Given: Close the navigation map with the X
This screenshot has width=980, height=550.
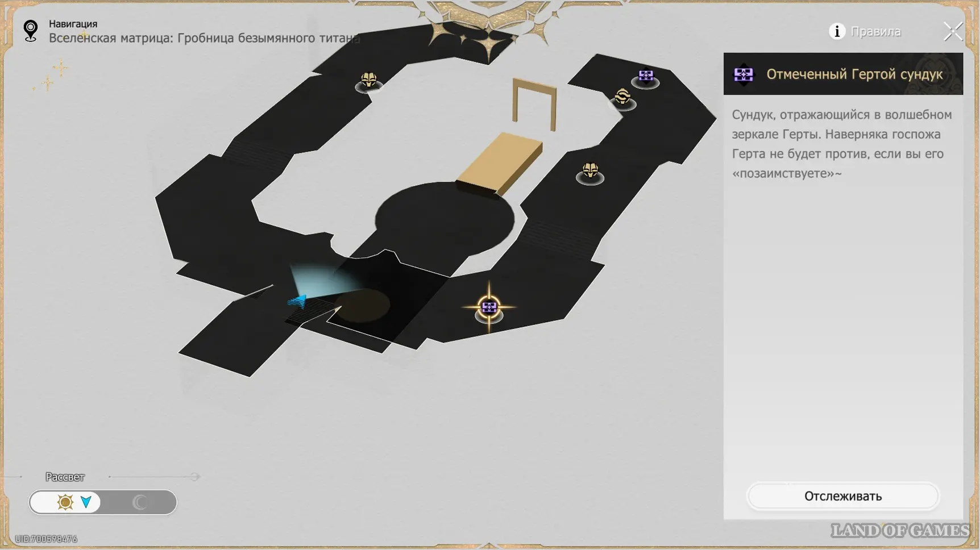Looking at the screenshot, I should [953, 31].
